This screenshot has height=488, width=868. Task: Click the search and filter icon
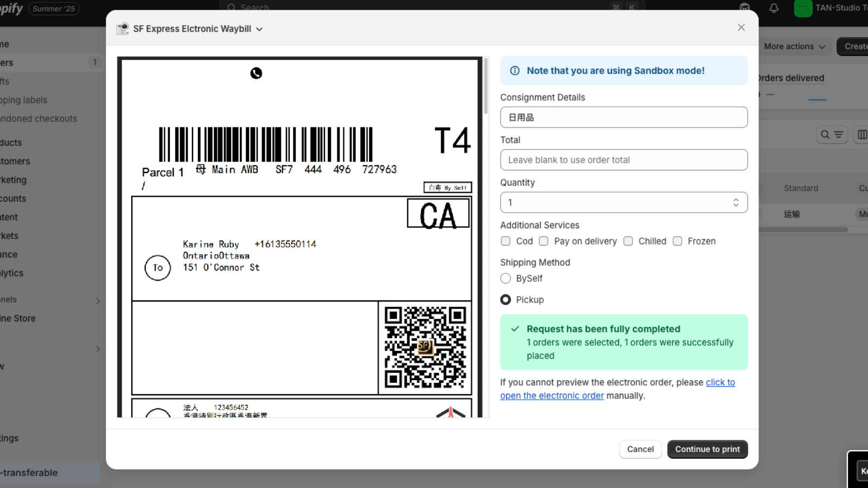(831, 134)
